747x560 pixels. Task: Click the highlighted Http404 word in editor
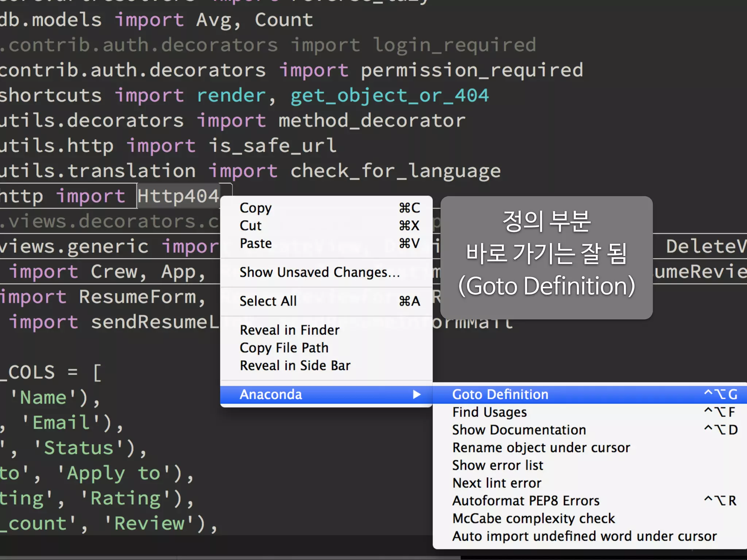pos(178,196)
